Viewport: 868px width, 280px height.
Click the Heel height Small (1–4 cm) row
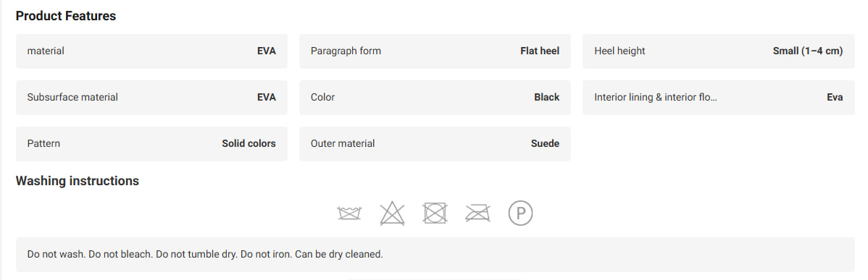pos(719,51)
